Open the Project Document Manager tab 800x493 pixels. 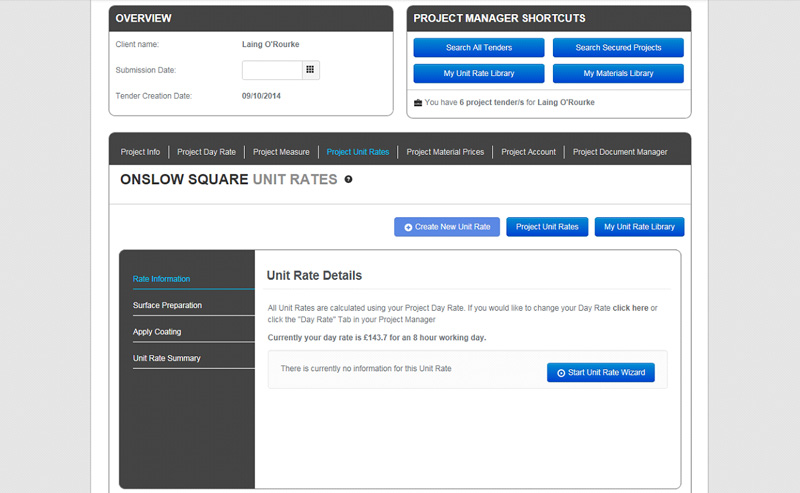[620, 152]
